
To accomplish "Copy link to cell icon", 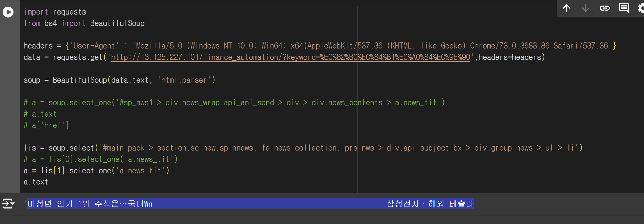I will tap(605, 8).
